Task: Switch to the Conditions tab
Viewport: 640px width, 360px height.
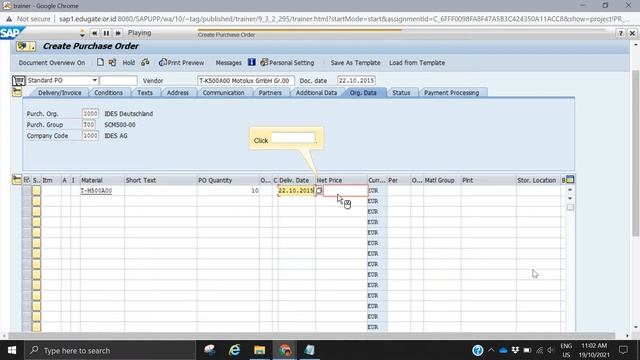Action: pyautogui.click(x=108, y=93)
